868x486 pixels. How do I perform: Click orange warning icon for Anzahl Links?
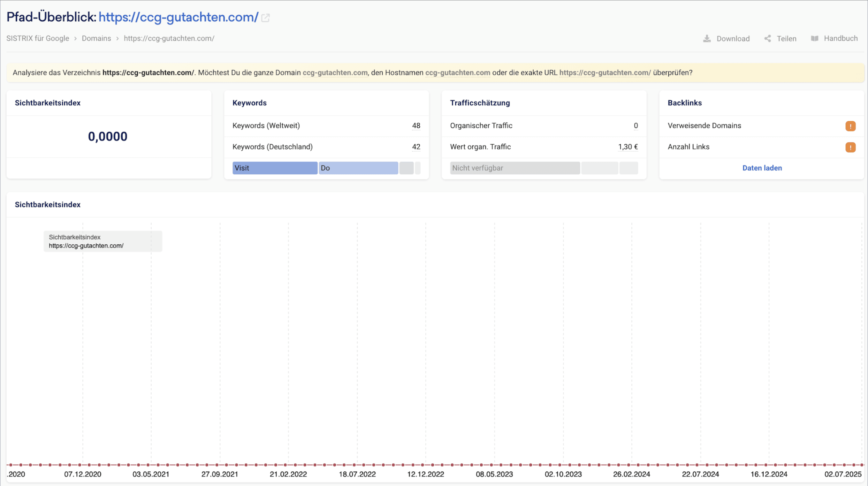850,147
